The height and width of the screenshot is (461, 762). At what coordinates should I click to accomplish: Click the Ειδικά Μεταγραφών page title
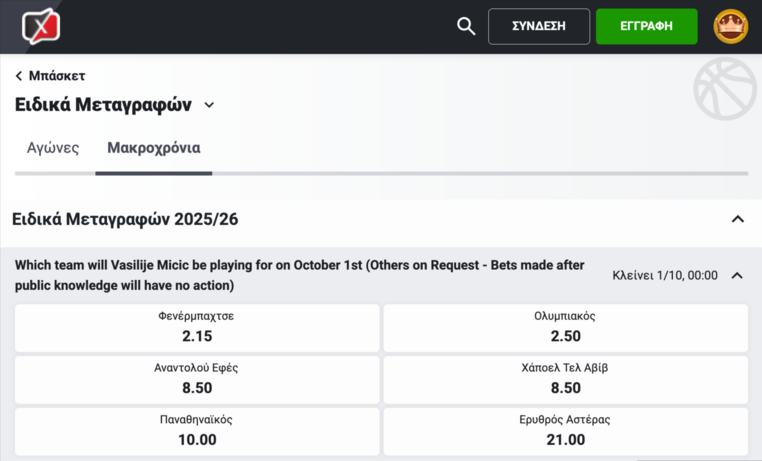(x=103, y=105)
